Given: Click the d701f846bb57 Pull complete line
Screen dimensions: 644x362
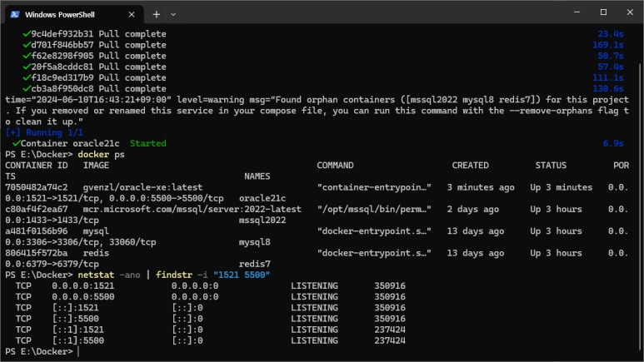Looking at the screenshot, I should (98, 45).
